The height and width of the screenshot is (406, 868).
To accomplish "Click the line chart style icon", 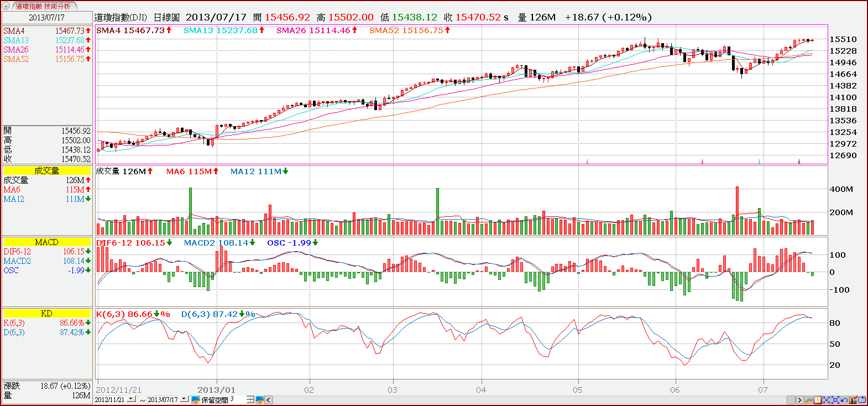I will 809,400.
